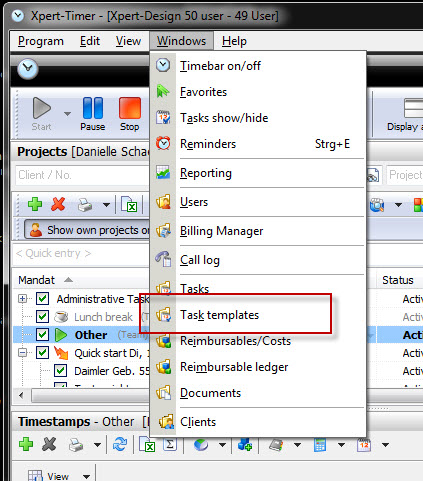The width and height of the screenshot is (423, 481).
Task: Click the book icon in timestamps toolbar
Action: tap(276, 445)
